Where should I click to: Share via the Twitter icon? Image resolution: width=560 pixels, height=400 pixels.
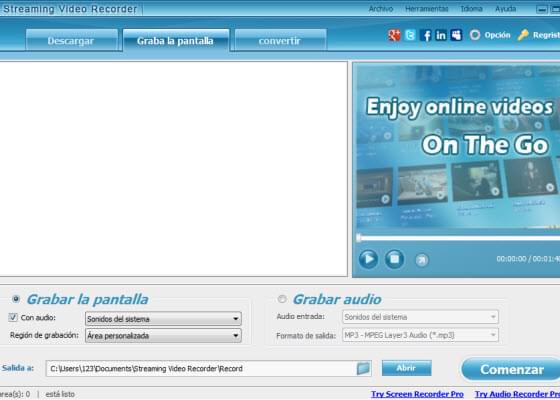[x=410, y=35]
